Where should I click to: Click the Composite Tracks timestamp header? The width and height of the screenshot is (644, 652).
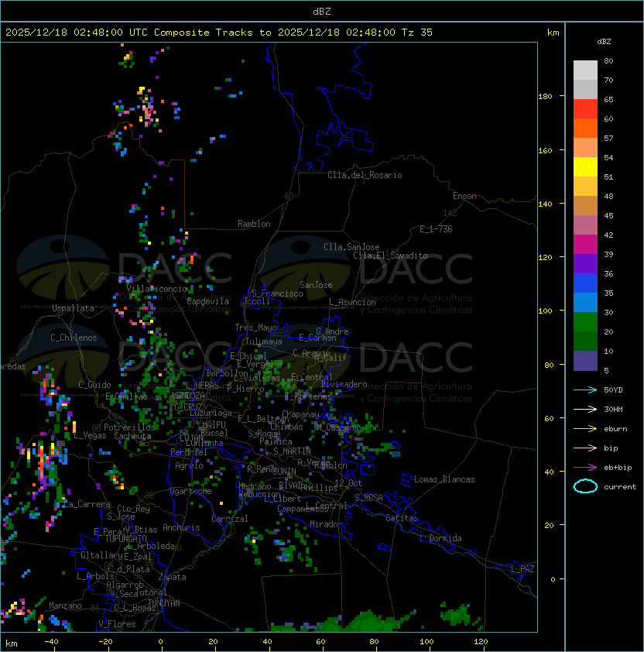[219, 33]
